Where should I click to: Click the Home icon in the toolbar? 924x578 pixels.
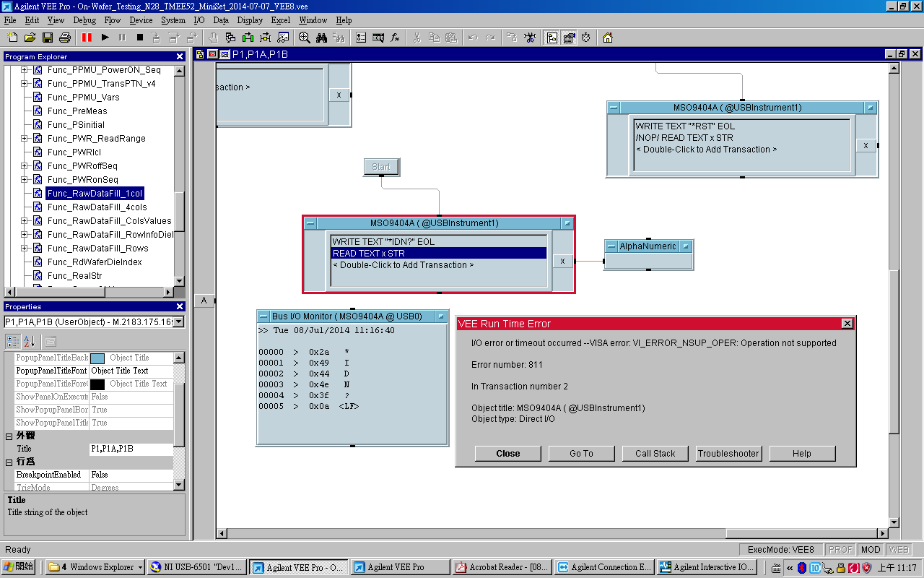point(608,38)
